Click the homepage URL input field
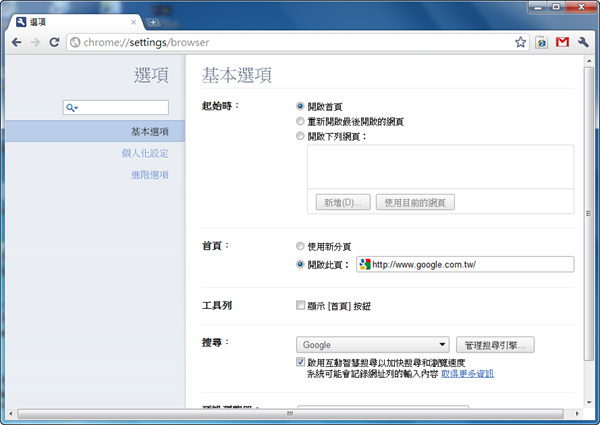 click(465, 264)
